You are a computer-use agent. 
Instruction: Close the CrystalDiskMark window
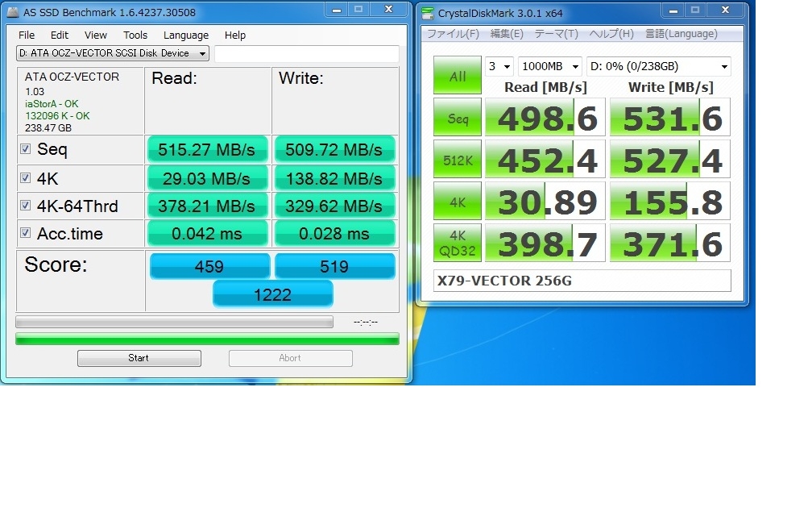coord(725,10)
